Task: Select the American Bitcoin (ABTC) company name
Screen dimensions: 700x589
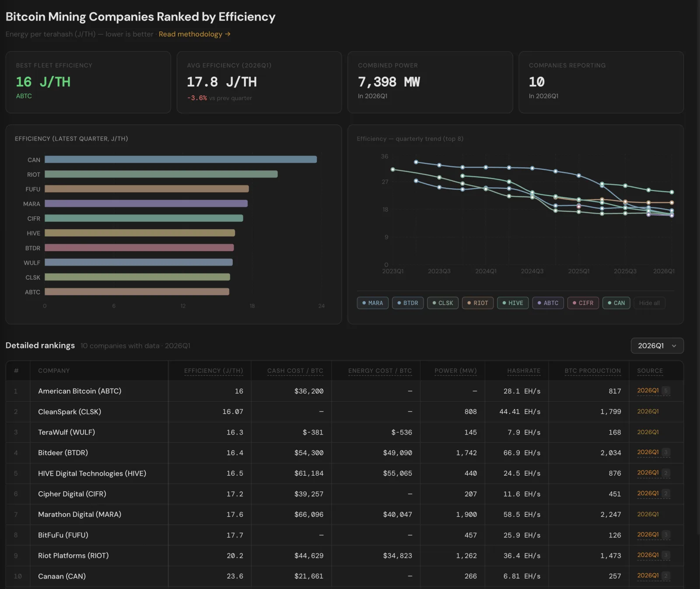Action: (80, 391)
